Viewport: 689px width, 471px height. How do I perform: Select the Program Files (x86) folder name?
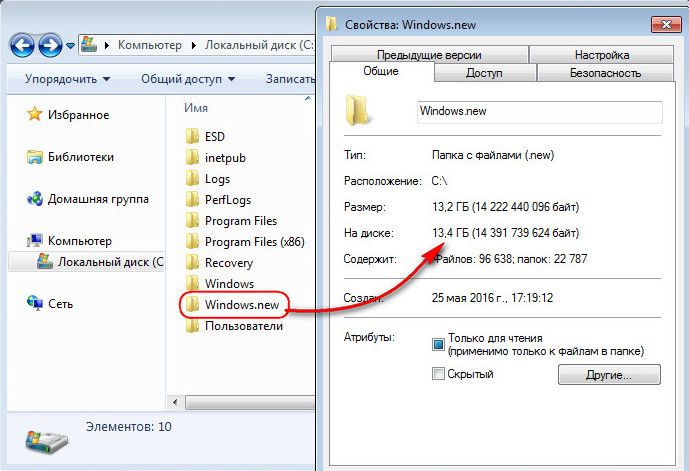pos(255,242)
